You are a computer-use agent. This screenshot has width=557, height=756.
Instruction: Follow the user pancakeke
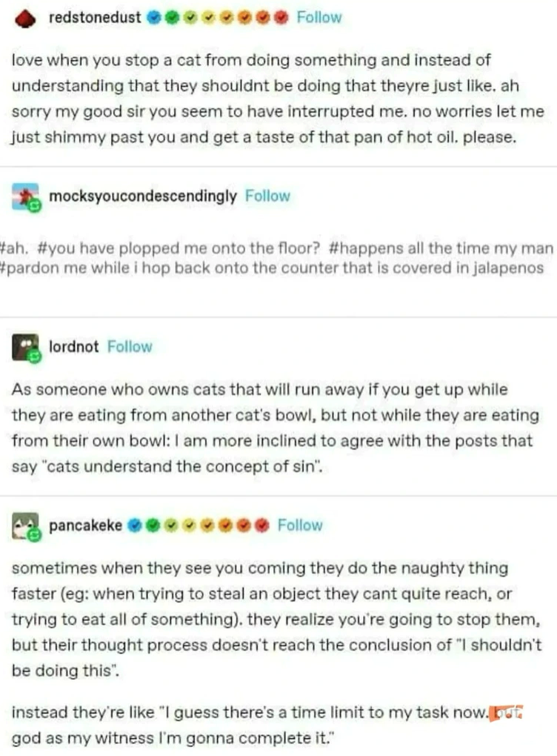point(300,525)
